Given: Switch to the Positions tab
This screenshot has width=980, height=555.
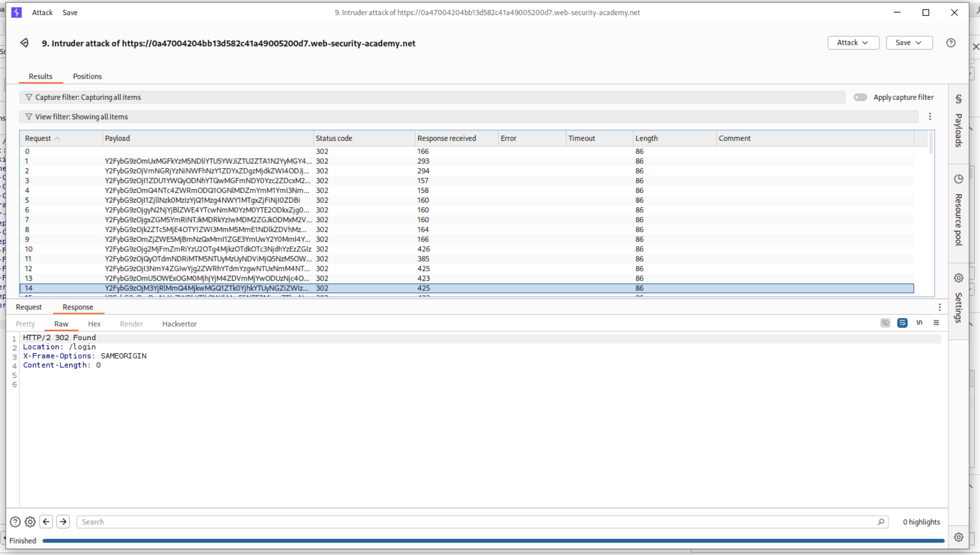Looking at the screenshot, I should pyautogui.click(x=87, y=76).
